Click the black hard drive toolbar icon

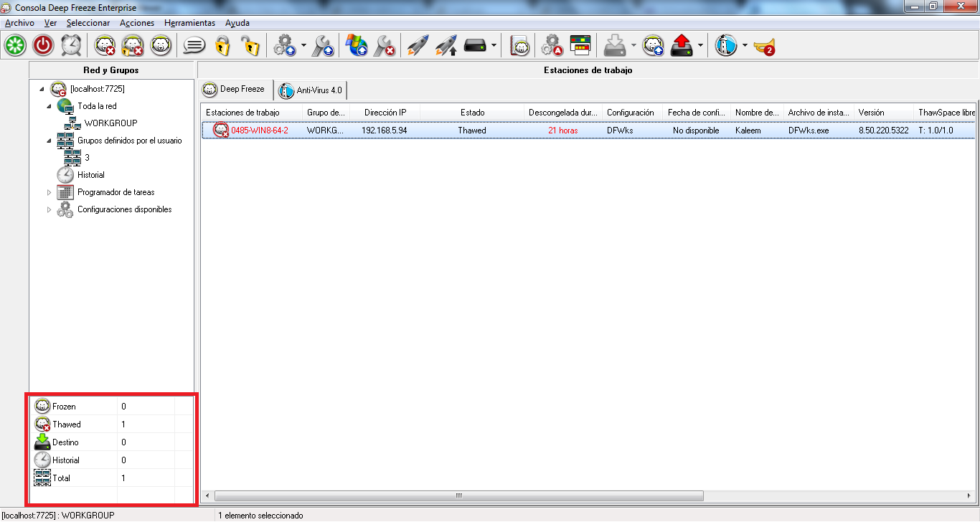475,46
